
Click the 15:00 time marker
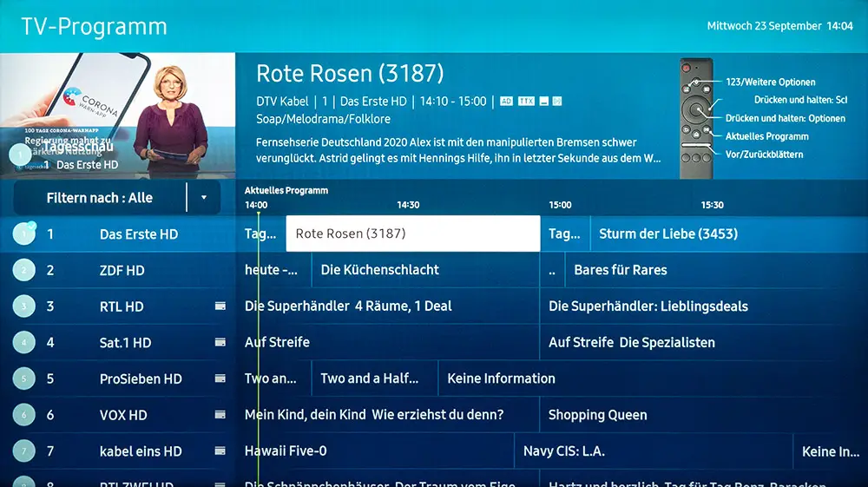pyautogui.click(x=560, y=205)
